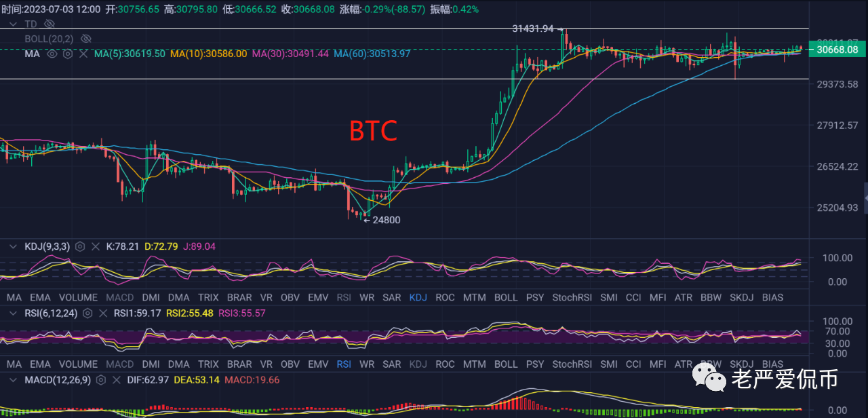Select the SMI tab under the KDJ chart
This screenshot has height=418, width=868.
[609, 297]
